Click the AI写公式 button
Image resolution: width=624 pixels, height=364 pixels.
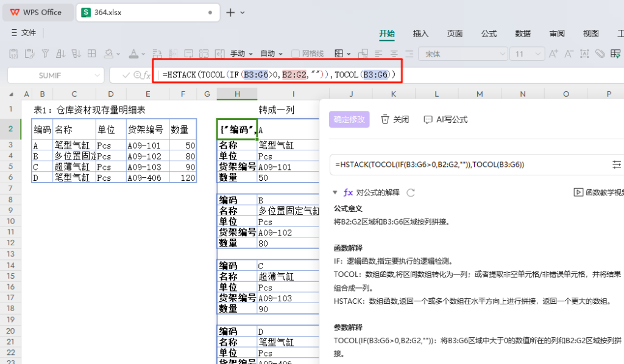pyautogui.click(x=445, y=119)
